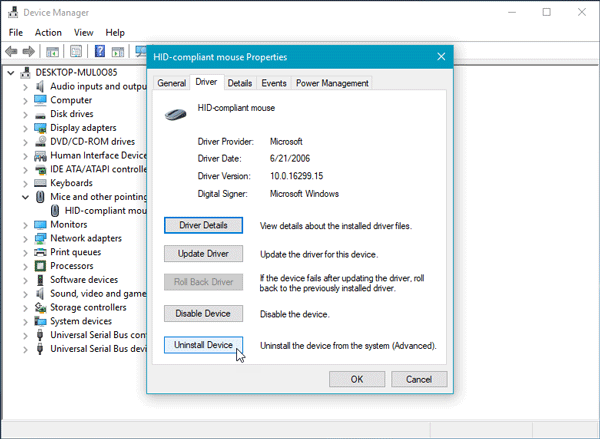Expand the Computer node
The height and width of the screenshot is (439, 600).
[x=25, y=101]
